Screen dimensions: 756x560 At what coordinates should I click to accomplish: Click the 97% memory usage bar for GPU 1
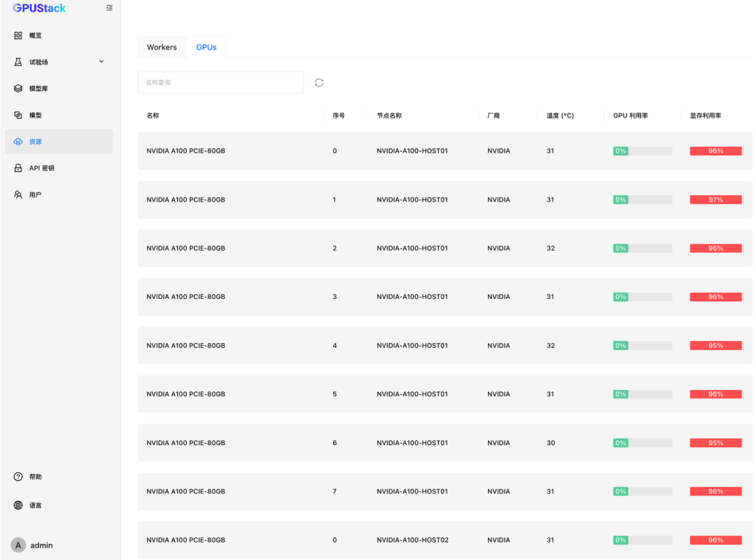[x=715, y=200]
